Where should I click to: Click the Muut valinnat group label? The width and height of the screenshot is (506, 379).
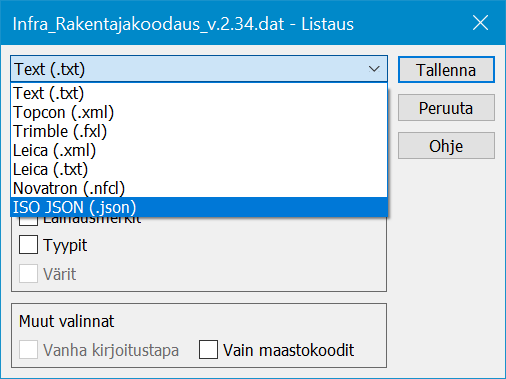[x=66, y=321]
